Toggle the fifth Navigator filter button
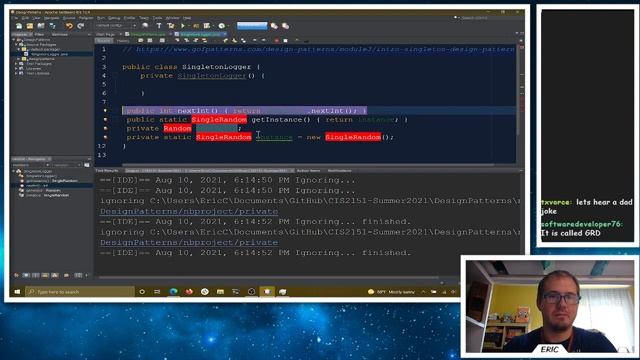The width and height of the screenshot is (640, 360). click(56, 276)
